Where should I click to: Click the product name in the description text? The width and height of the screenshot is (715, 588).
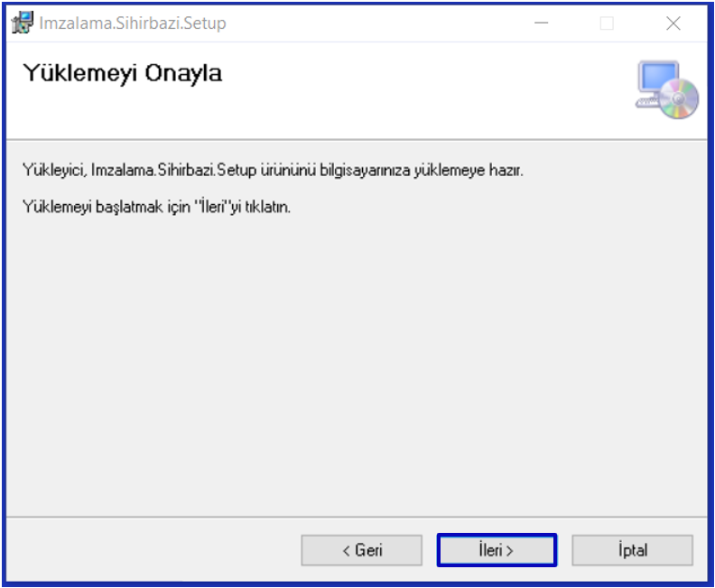(x=172, y=170)
